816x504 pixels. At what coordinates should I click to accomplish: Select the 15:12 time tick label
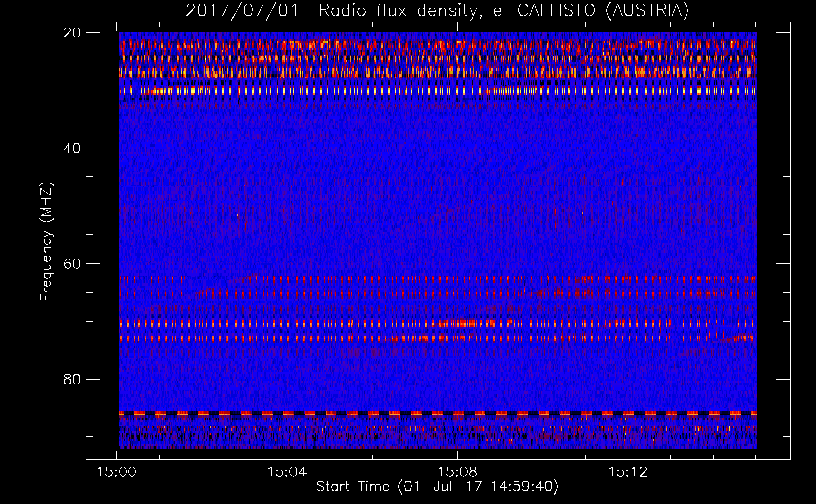628,472
